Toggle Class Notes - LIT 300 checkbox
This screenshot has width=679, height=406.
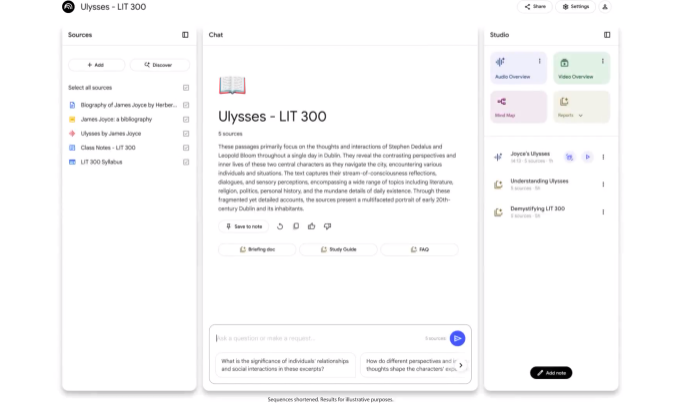point(186,148)
